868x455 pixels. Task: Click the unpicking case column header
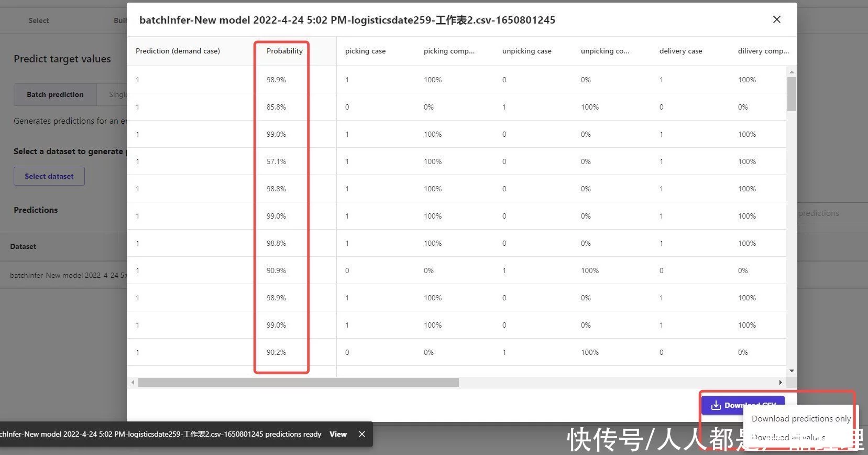(526, 51)
